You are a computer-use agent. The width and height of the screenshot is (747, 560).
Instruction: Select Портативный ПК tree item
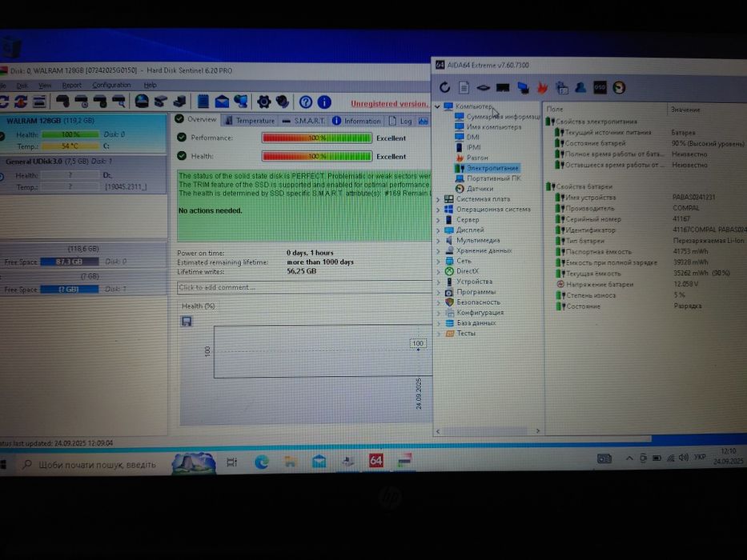pyautogui.click(x=494, y=178)
